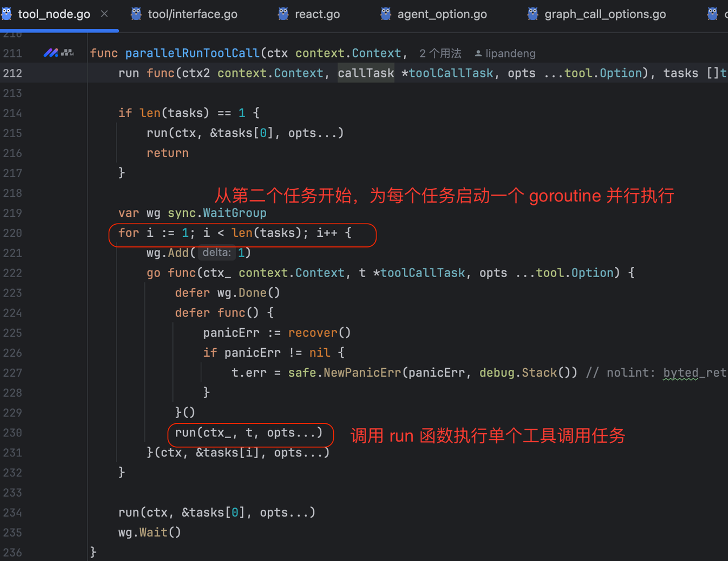Click line number 220 in the gutter

point(13,233)
